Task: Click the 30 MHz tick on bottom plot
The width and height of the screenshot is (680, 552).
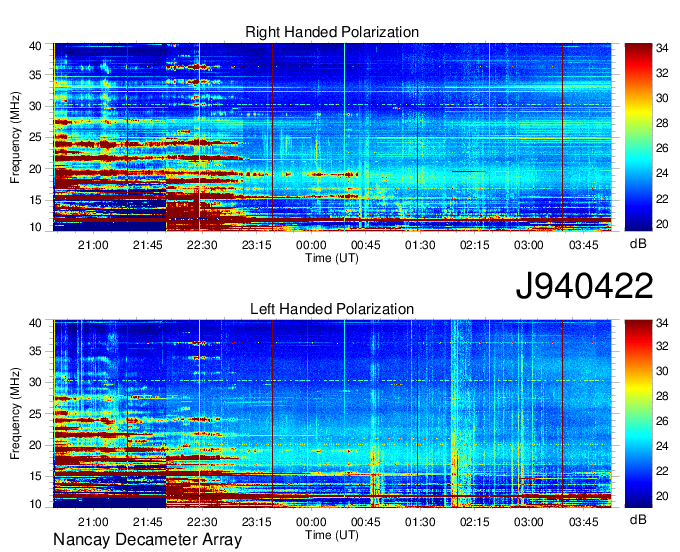Action: click(36, 382)
